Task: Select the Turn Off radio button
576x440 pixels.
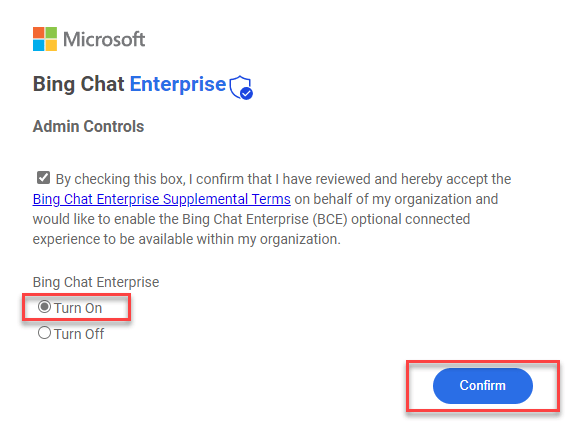Action: (x=44, y=333)
